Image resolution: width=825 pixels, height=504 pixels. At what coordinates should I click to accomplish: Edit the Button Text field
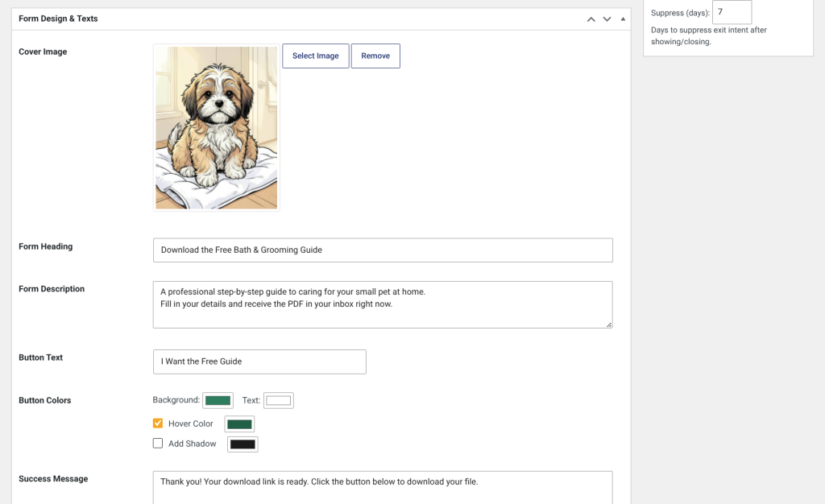tap(259, 361)
